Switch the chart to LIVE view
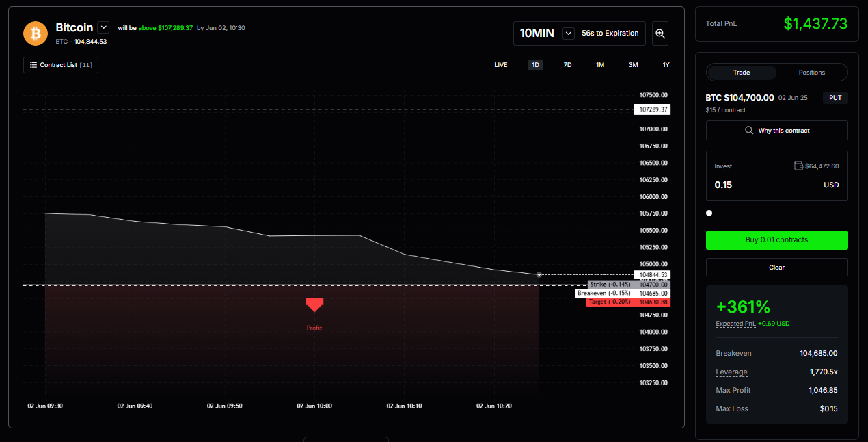The width and height of the screenshot is (868, 442). pos(501,65)
